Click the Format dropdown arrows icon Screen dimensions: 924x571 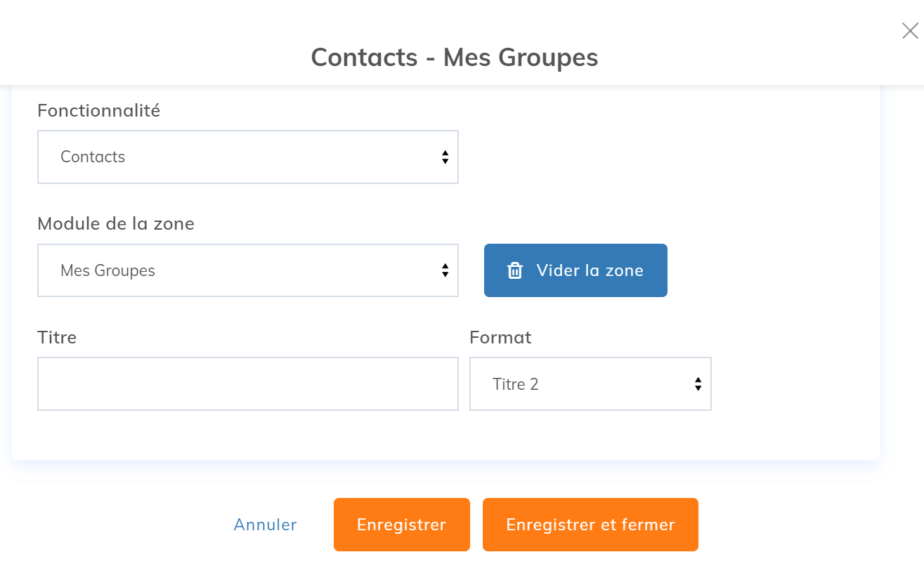click(x=698, y=384)
